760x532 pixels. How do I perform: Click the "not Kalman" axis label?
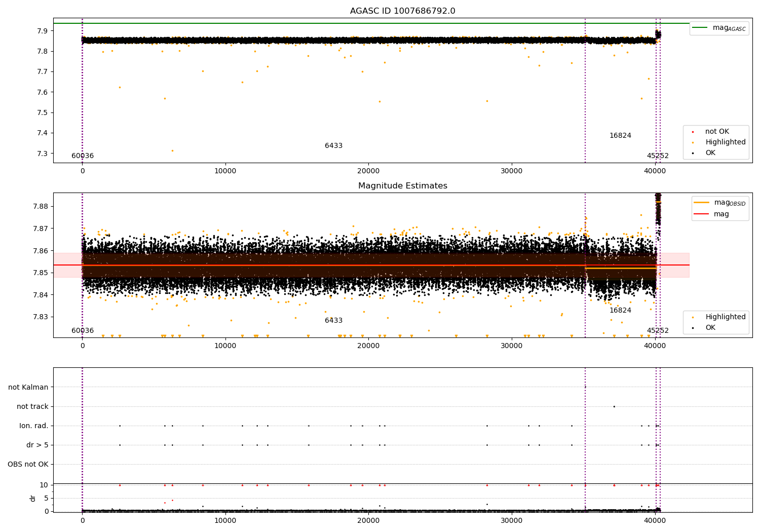[x=28, y=387]
